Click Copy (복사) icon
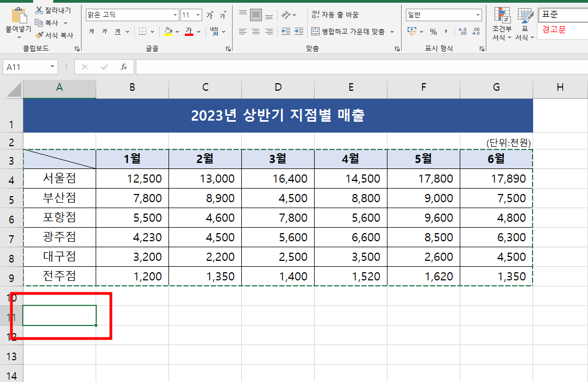 click(x=39, y=23)
